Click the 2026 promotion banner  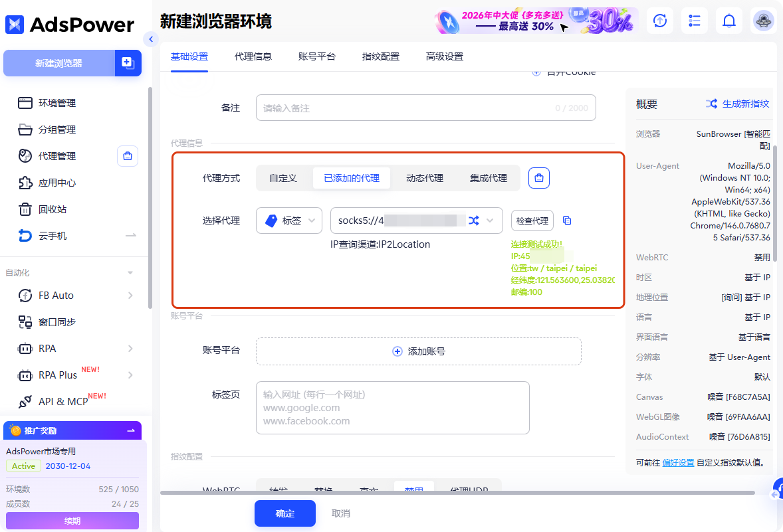click(536, 21)
